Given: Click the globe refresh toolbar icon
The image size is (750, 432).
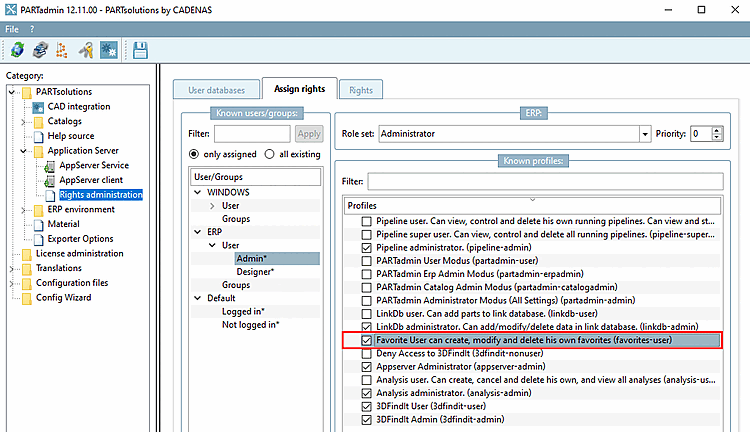Looking at the screenshot, I should click(17, 50).
